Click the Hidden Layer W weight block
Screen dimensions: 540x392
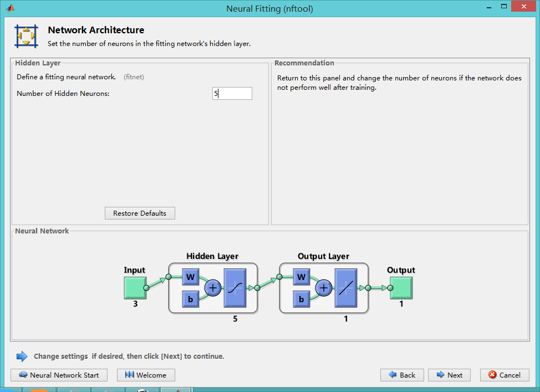191,277
